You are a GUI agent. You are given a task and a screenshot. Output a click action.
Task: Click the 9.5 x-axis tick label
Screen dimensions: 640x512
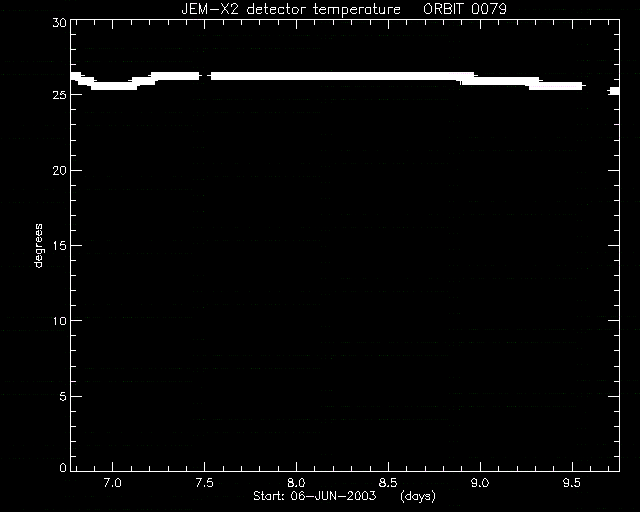(x=572, y=483)
